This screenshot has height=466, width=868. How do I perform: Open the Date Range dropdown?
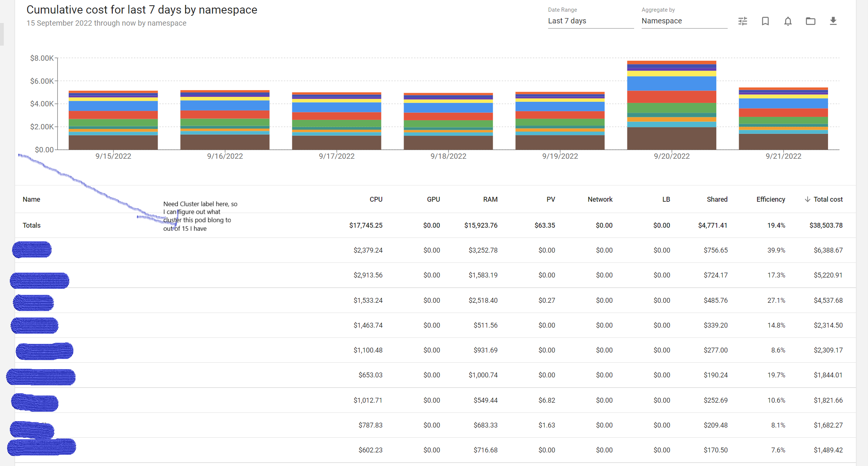[x=590, y=21]
